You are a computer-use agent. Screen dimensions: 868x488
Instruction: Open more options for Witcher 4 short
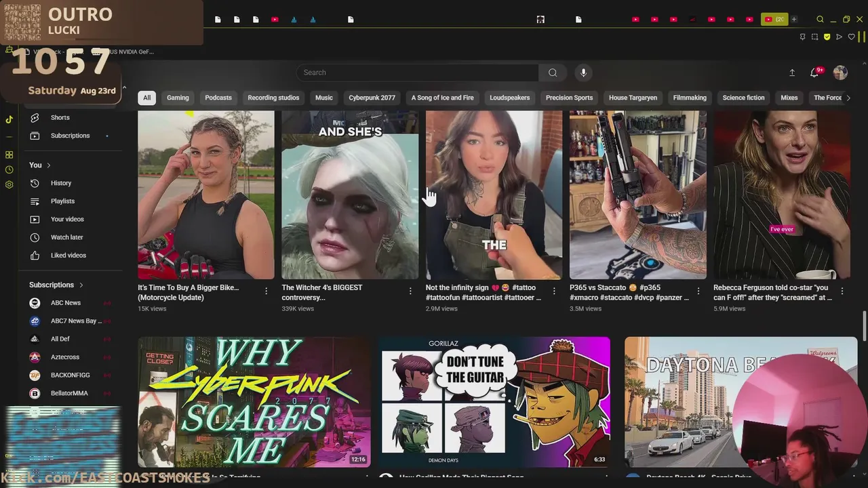[410, 291]
